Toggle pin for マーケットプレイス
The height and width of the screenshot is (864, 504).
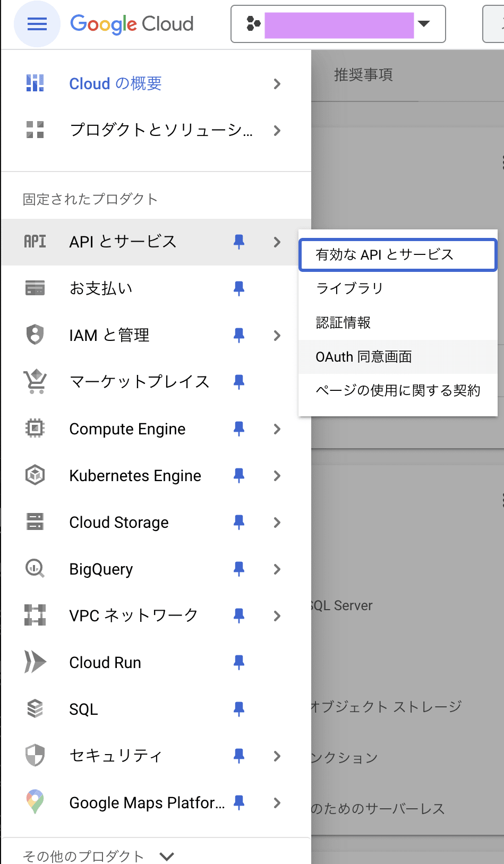tap(239, 382)
